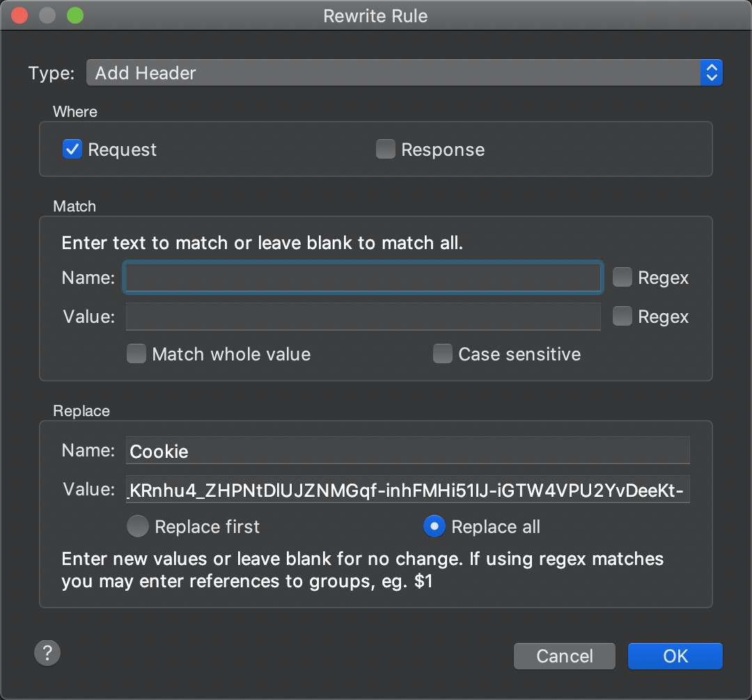Select the Replace first radio button
Screen dimensions: 752x700
[138, 526]
